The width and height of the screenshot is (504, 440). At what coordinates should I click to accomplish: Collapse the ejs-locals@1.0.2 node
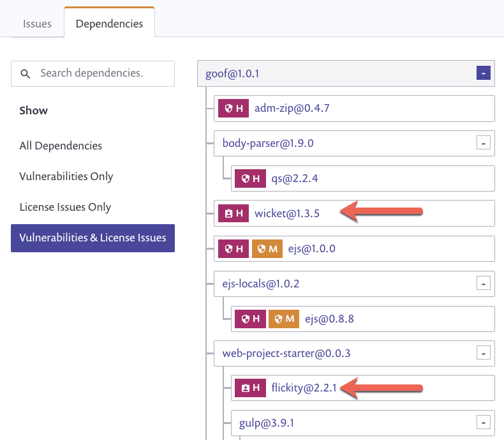pos(483,283)
